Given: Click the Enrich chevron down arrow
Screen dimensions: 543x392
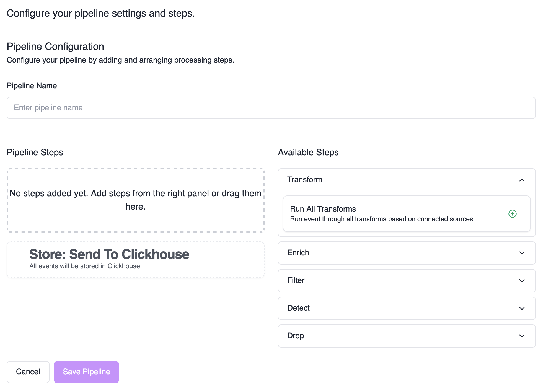Looking at the screenshot, I should (522, 253).
